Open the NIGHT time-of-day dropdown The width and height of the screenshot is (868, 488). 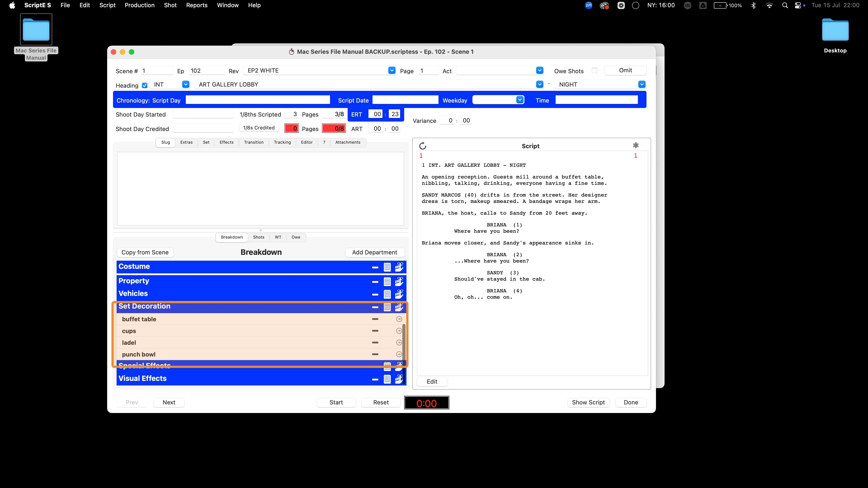coord(642,84)
